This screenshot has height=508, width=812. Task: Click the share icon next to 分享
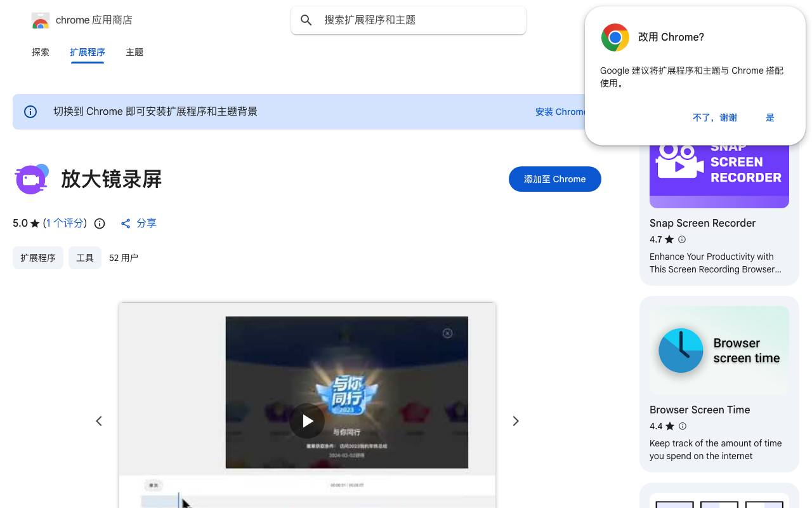tap(126, 224)
